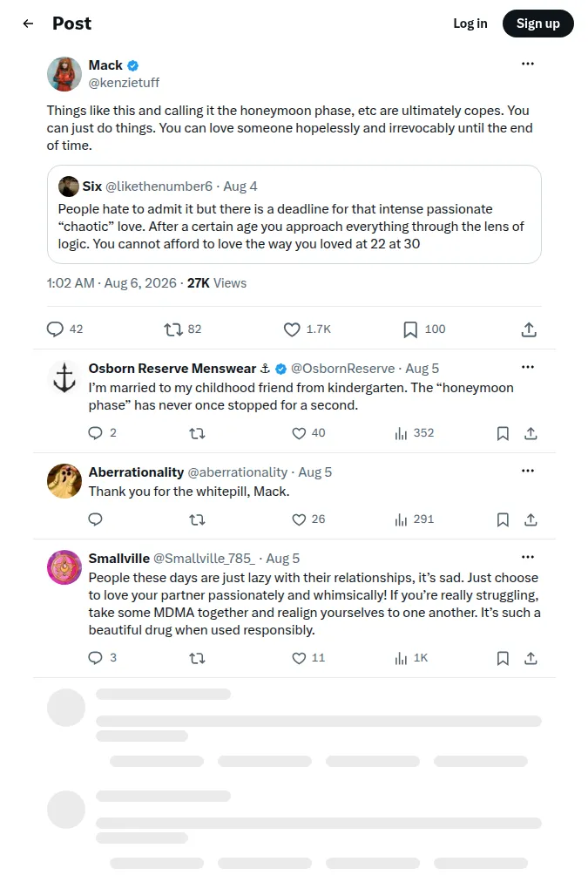Like Osborn Reserve Menswear's reply

click(299, 433)
